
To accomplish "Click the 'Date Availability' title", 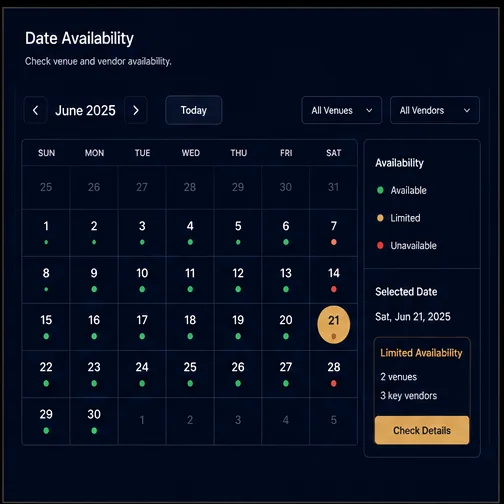I will pos(79,38).
